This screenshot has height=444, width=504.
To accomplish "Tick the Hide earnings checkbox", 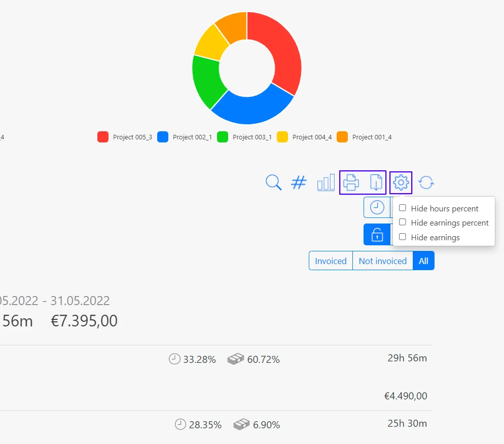I will [x=403, y=237].
